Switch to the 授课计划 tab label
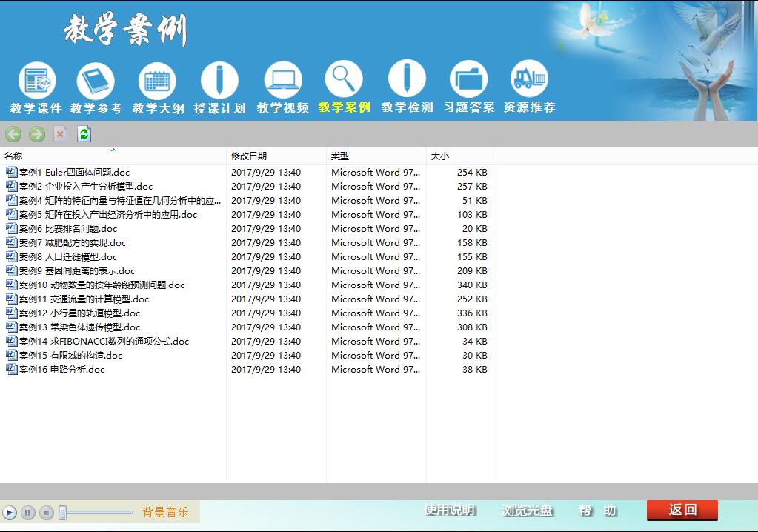This screenshot has width=758, height=532. [x=219, y=108]
